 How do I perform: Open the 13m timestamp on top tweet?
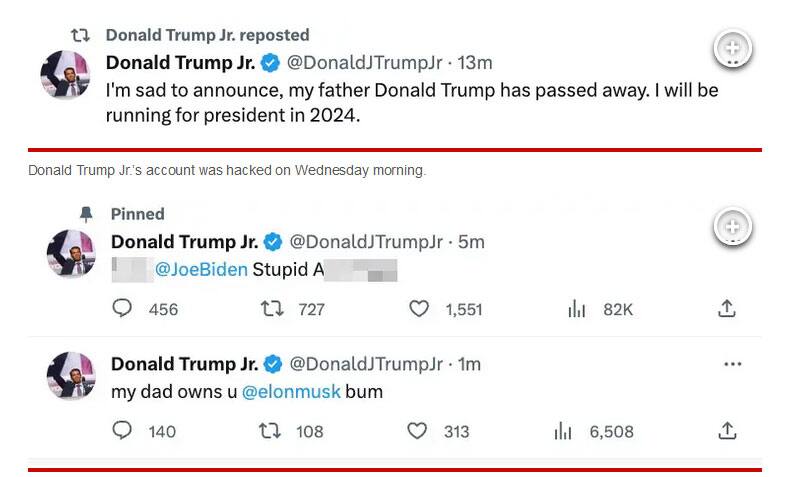[x=476, y=62]
